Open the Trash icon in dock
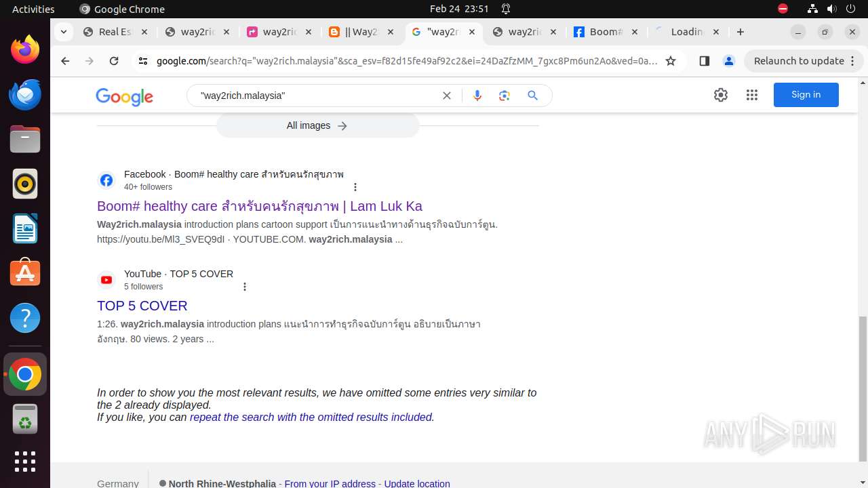The height and width of the screenshot is (488, 868). pos(25,420)
